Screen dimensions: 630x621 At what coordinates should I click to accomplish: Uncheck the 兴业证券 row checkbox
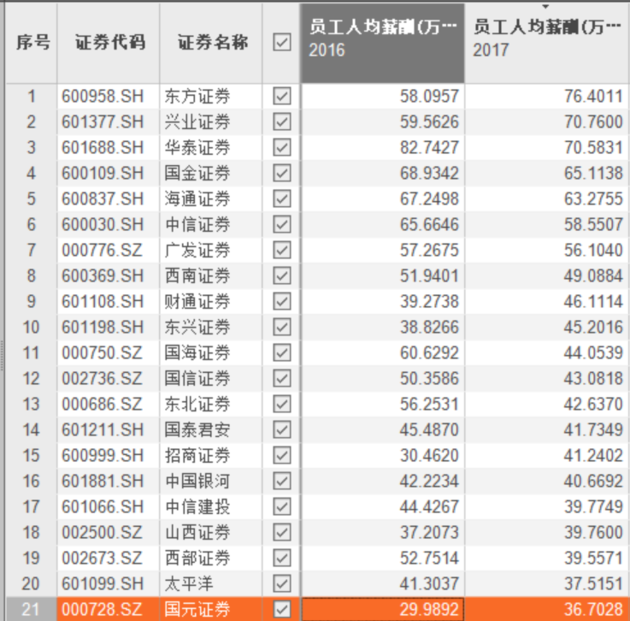click(282, 122)
